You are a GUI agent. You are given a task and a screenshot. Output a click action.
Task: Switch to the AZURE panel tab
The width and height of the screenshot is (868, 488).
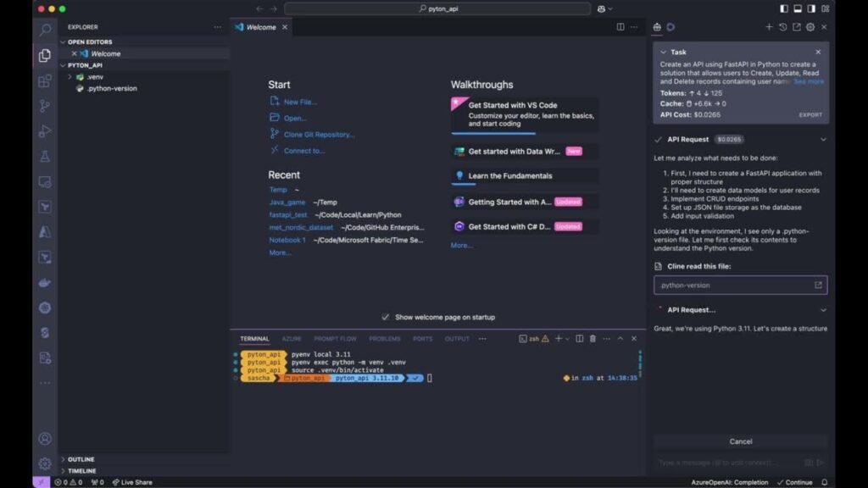(x=292, y=339)
